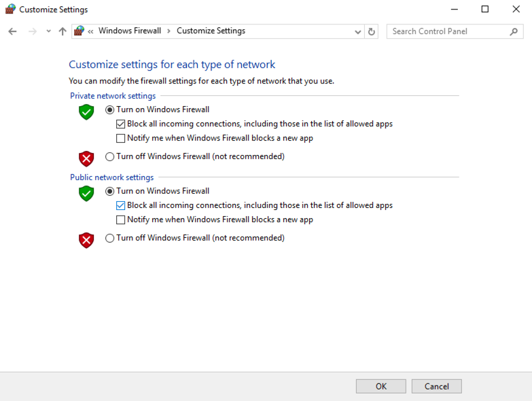This screenshot has width=532, height=401.
Task: Enable Notify me checkbox under Public network
Action: pos(121,220)
